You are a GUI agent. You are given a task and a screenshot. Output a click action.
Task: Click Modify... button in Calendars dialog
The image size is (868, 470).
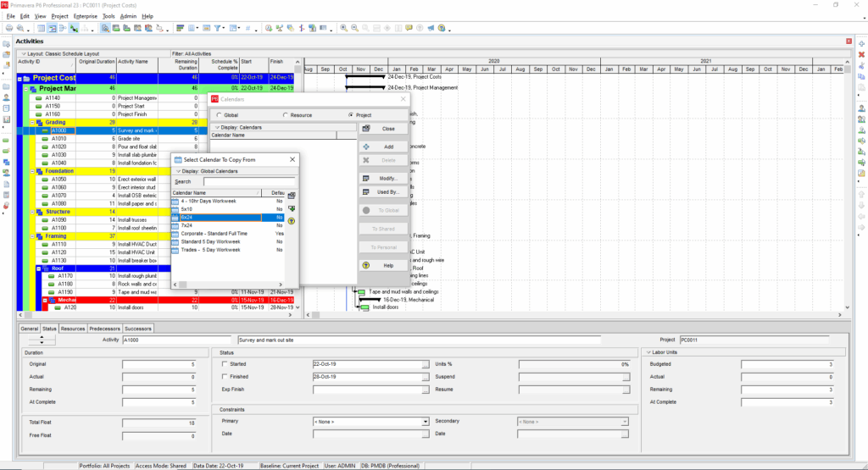384,178
